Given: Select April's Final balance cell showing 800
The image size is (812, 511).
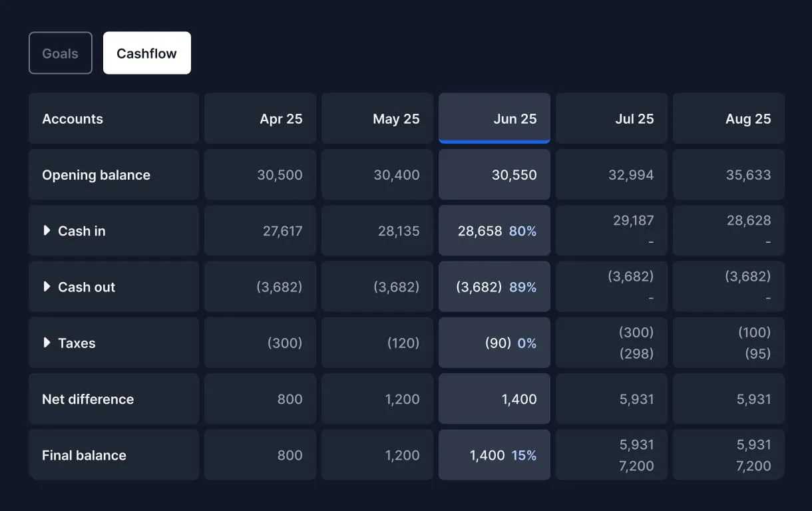Looking at the screenshot, I should pos(260,455).
